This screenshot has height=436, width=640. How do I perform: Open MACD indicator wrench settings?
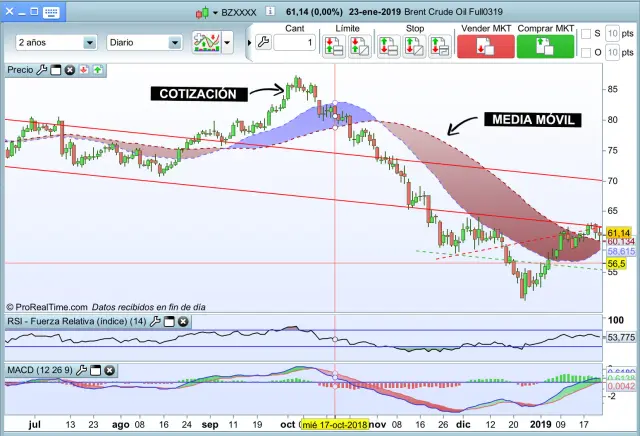click(x=81, y=370)
